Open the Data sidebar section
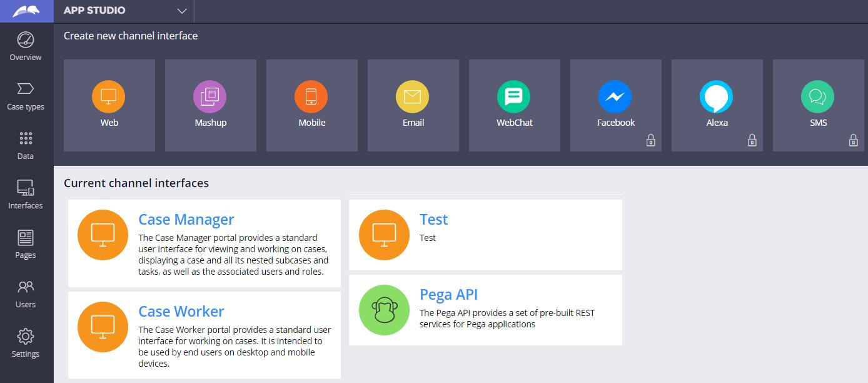The image size is (868, 383). click(26, 146)
